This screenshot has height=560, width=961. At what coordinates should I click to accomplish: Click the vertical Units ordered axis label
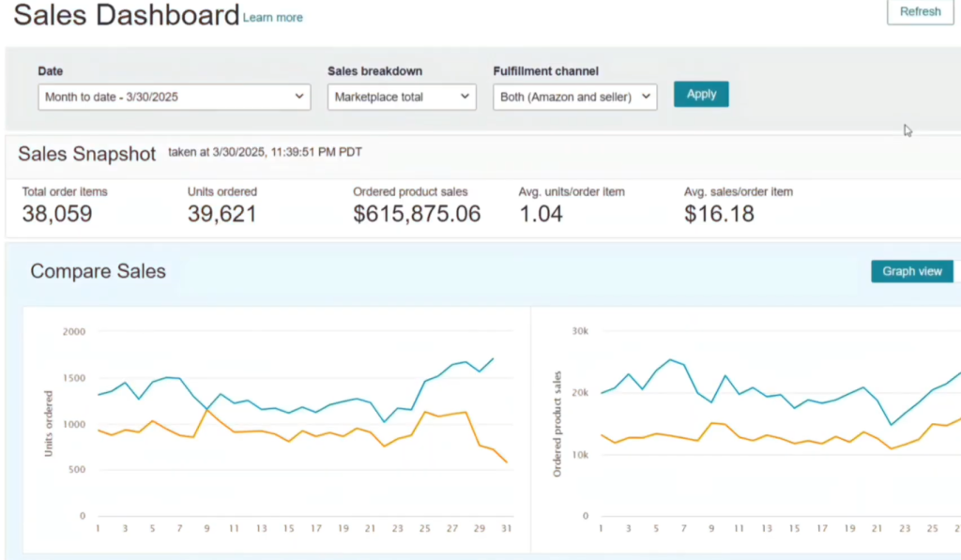pyautogui.click(x=49, y=423)
